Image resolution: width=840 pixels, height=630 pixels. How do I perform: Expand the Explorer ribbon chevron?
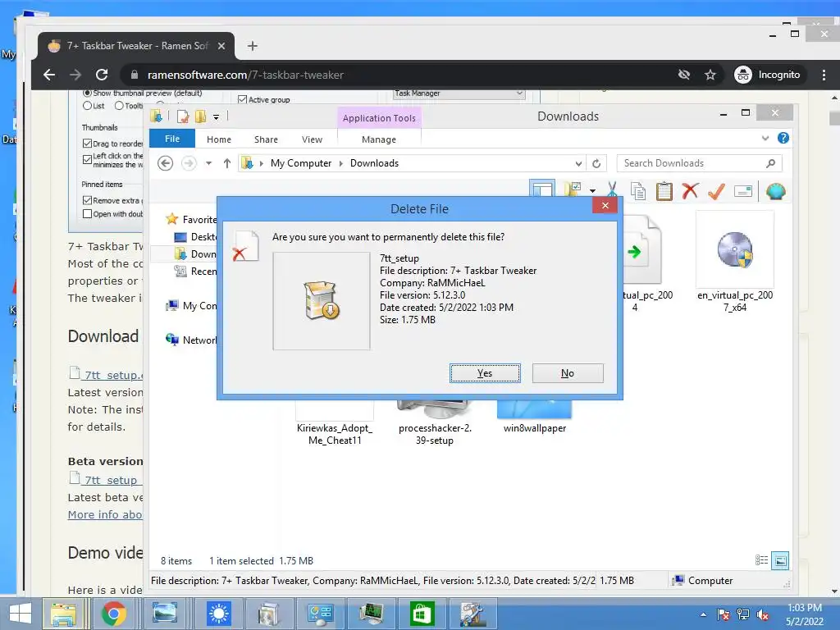[x=765, y=138]
